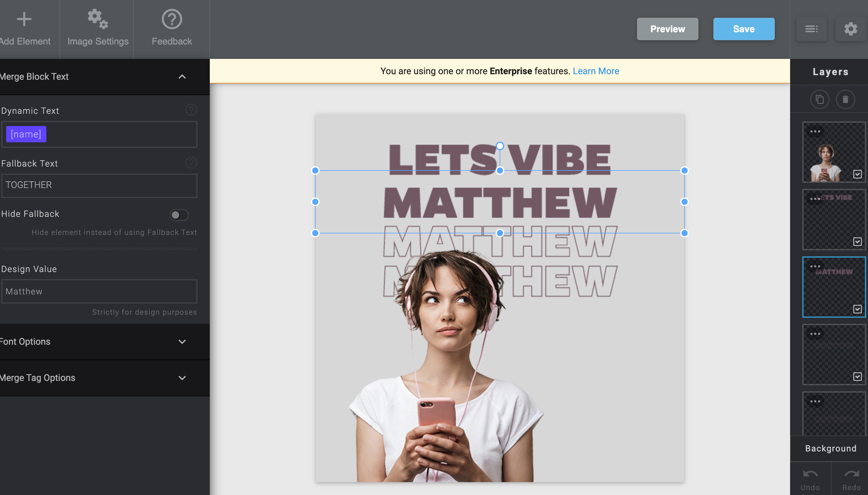The width and height of the screenshot is (868, 495).
Task: Click the Layers panel heading
Action: tap(830, 72)
